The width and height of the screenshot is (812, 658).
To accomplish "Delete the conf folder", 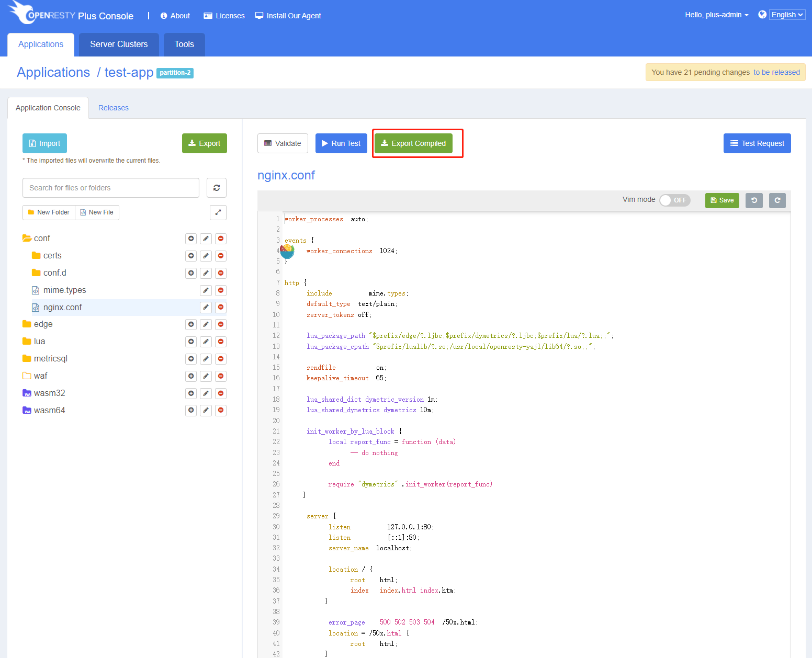I will tap(221, 239).
